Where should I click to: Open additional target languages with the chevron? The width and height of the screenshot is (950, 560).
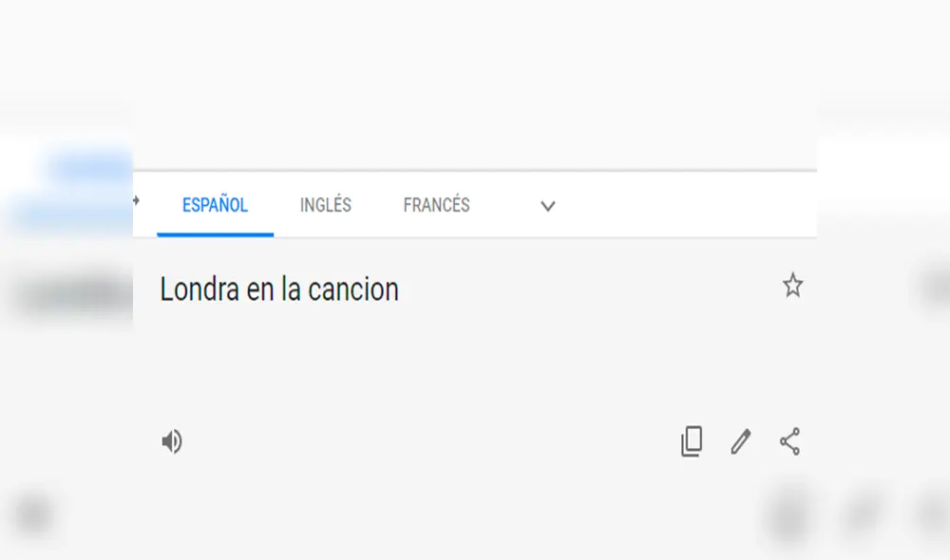(x=547, y=205)
